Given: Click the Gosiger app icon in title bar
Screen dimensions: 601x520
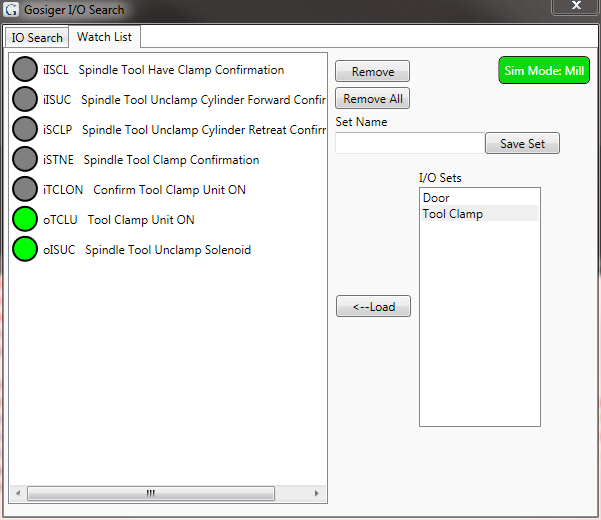Looking at the screenshot, I should click(x=11, y=10).
